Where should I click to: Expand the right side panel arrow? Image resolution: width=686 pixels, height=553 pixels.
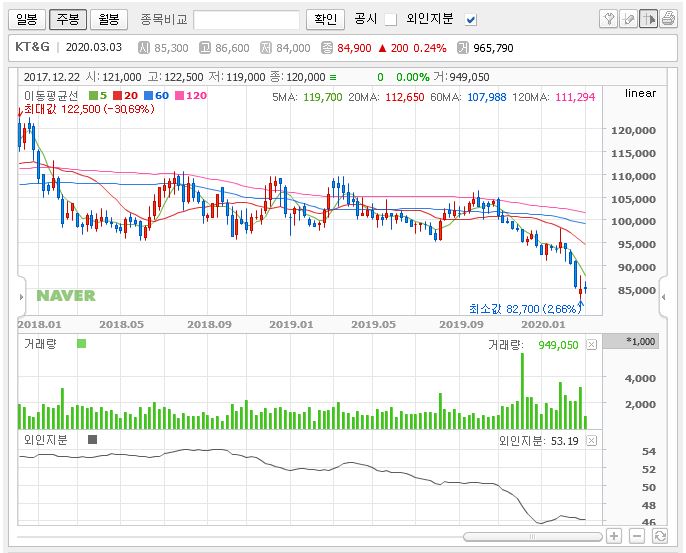664,297
